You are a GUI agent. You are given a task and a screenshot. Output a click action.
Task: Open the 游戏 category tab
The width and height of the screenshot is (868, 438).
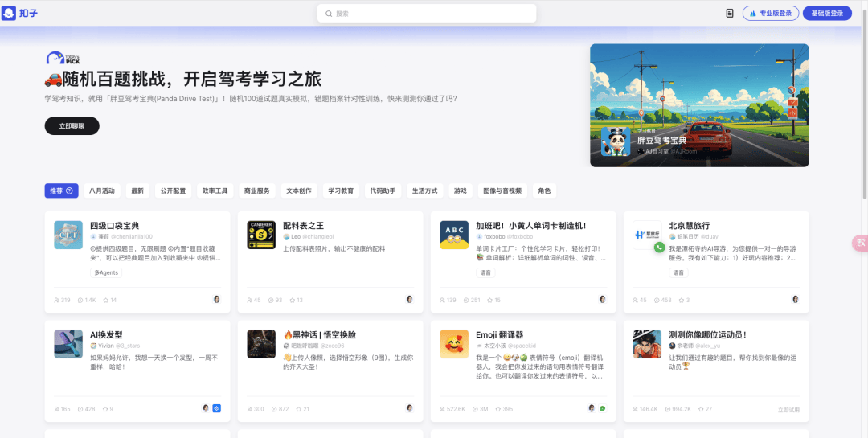click(460, 190)
